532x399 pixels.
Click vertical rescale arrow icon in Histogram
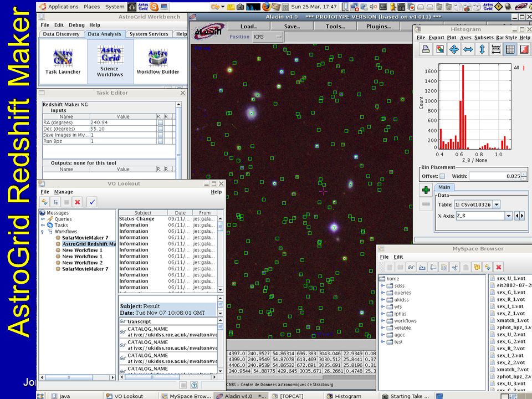pos(482,49)
